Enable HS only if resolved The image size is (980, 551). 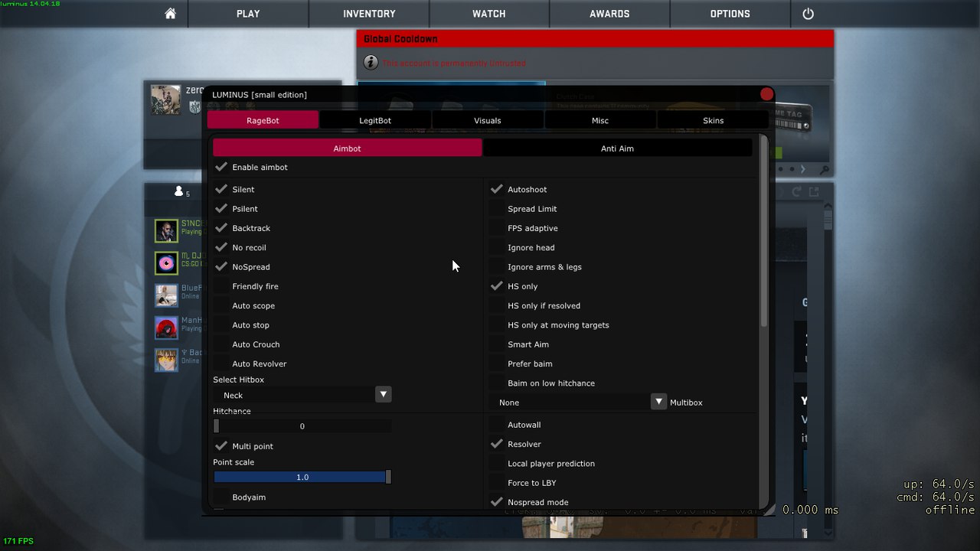497,305
